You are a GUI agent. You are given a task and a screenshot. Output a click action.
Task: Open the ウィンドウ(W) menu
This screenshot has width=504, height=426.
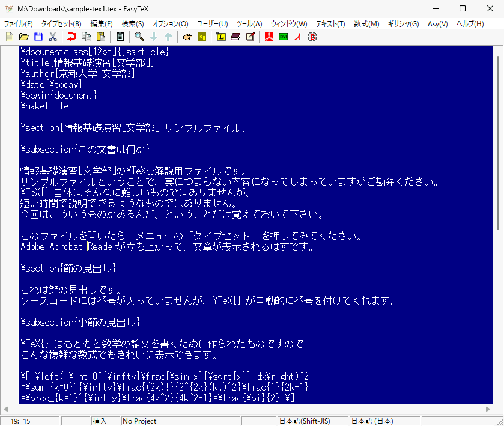tap(289, 24)
